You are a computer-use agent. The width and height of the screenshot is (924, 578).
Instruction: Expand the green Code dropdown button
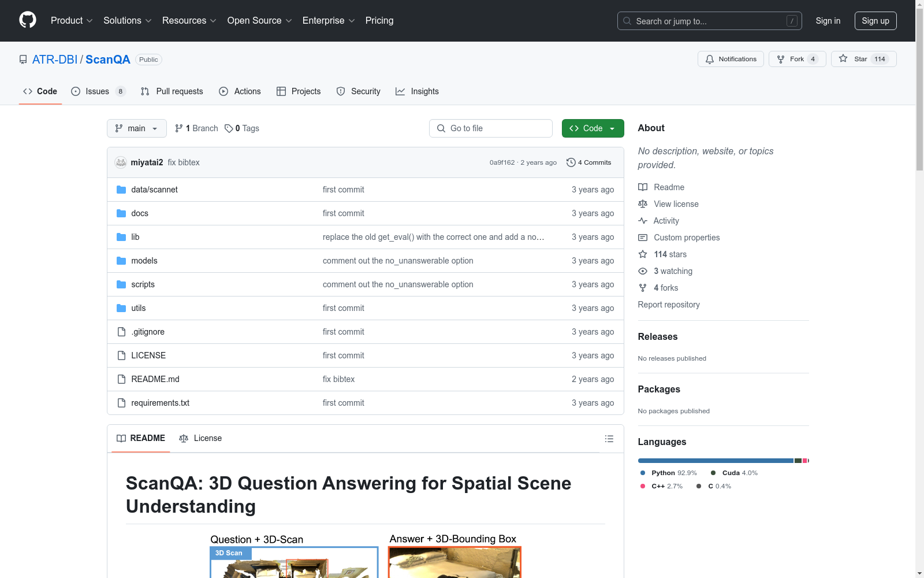[x=593, y=128]
